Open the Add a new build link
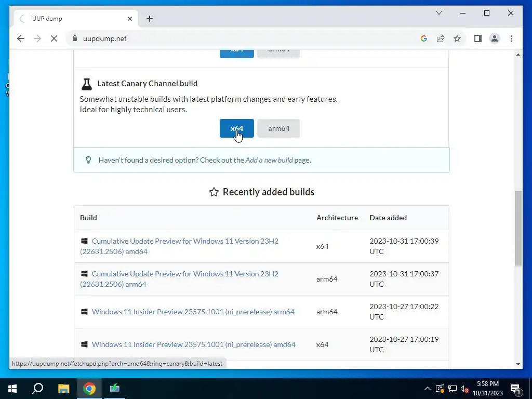This screenshot has height=399, width=532. tap(269, 160)
